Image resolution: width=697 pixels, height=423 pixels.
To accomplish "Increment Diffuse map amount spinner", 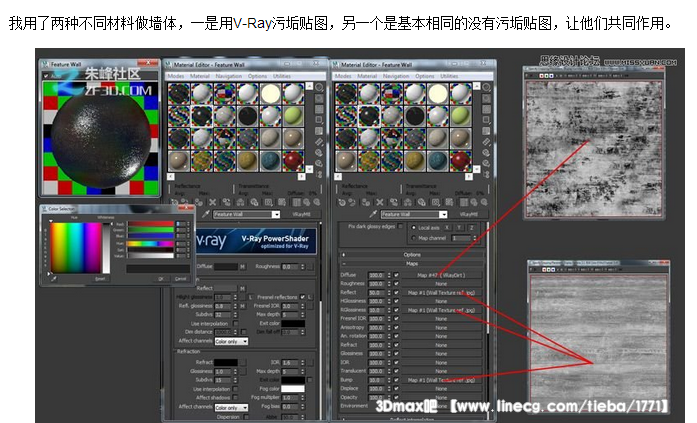I will click(x=389, y=273).
